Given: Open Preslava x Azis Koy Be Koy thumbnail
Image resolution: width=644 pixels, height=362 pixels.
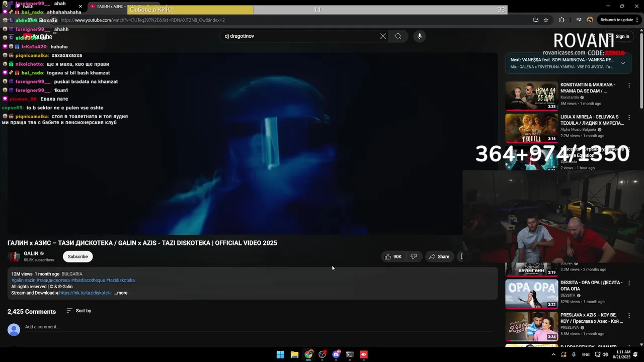Looking at the screenshot, I should point(531,326).
